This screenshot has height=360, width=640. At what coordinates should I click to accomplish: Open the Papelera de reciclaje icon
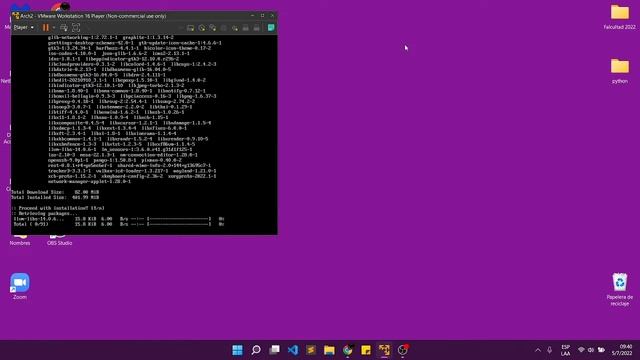[x=620, y=289]
